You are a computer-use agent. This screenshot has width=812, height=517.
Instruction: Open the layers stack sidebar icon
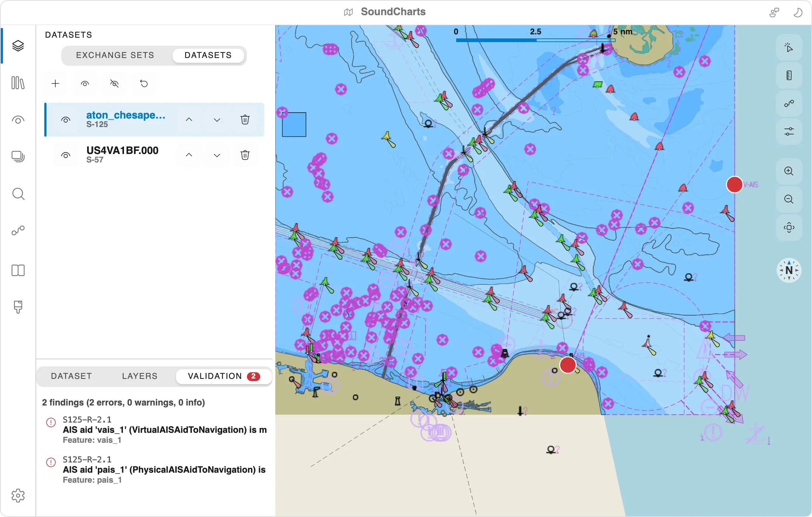tap(18, 46)
